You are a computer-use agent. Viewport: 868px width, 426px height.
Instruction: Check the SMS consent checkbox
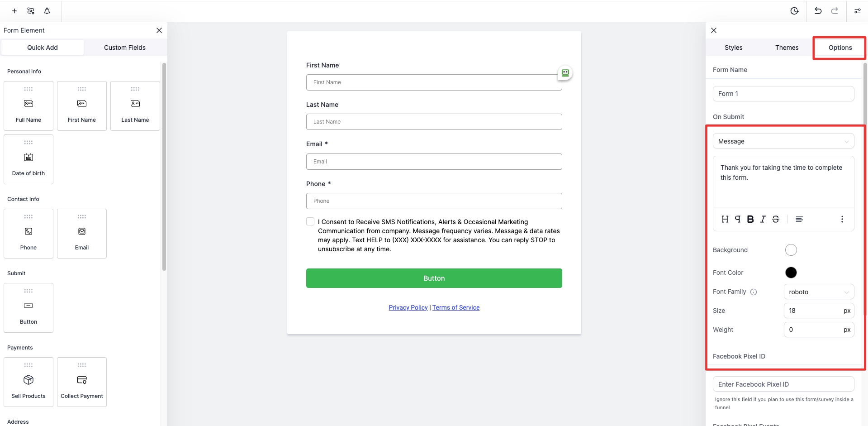310,221
